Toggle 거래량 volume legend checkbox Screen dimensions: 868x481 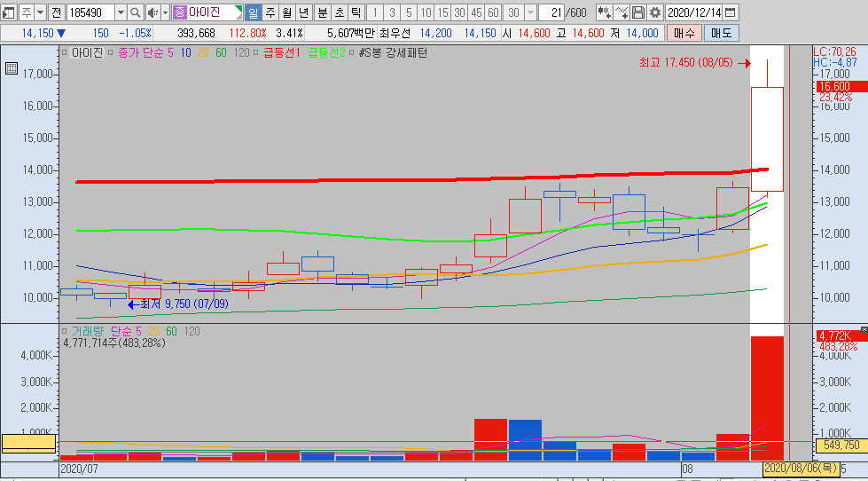pyautogui.click(x=64, y=331)
